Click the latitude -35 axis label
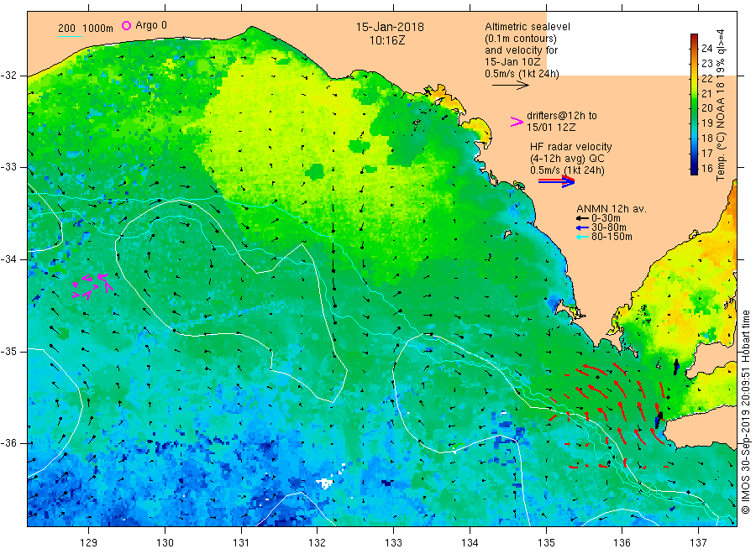Screen dimensions: 756x554 (x=8, y=351)
